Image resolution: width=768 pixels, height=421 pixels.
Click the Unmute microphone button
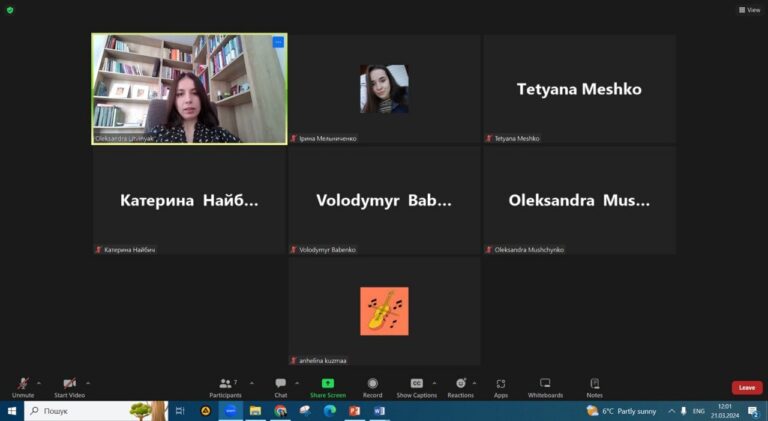23,387
